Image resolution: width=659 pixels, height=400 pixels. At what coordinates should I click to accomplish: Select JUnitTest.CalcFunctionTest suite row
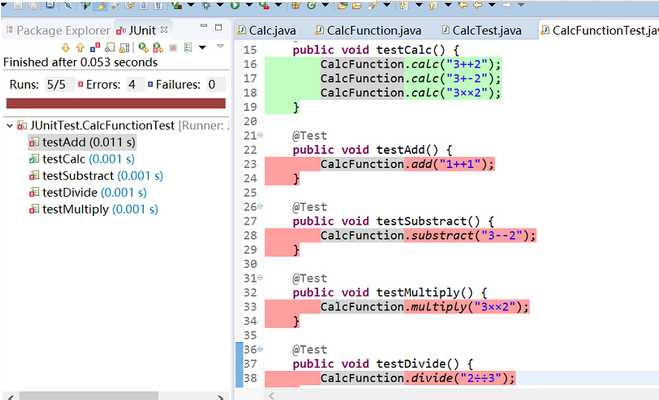122,126
